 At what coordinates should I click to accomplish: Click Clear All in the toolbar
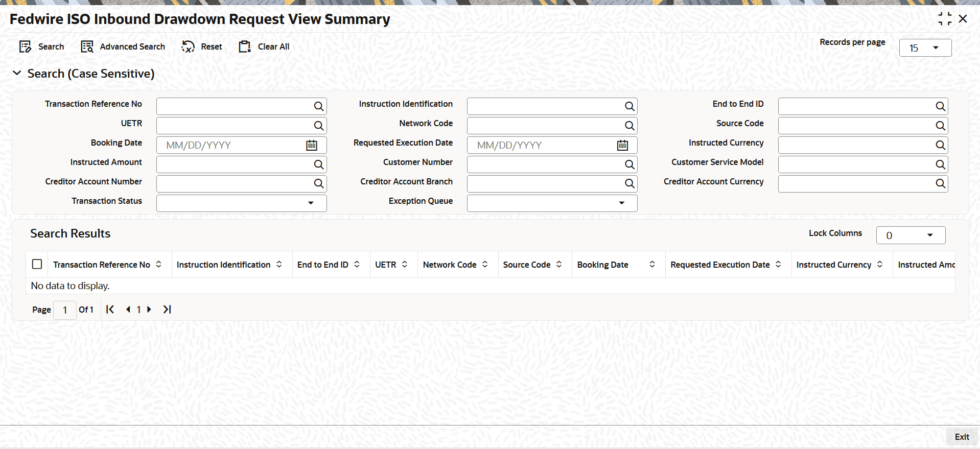tap(264, 46)
